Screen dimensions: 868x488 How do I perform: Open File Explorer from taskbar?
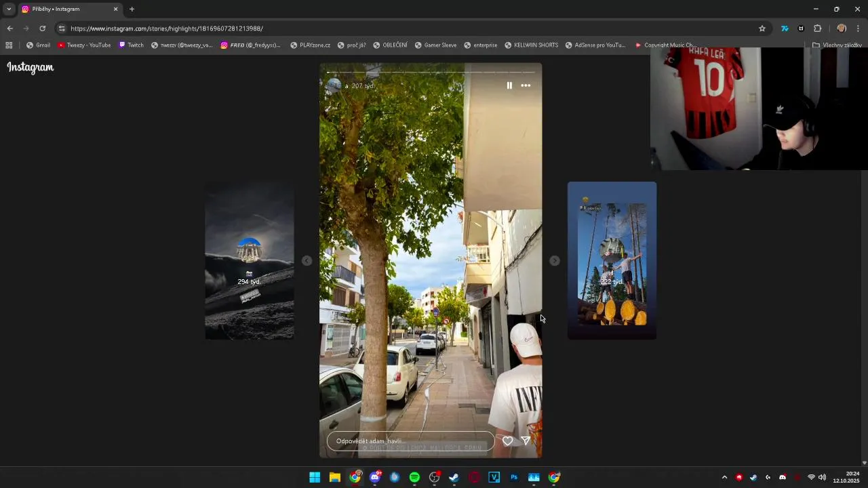[x=335, y=477]
